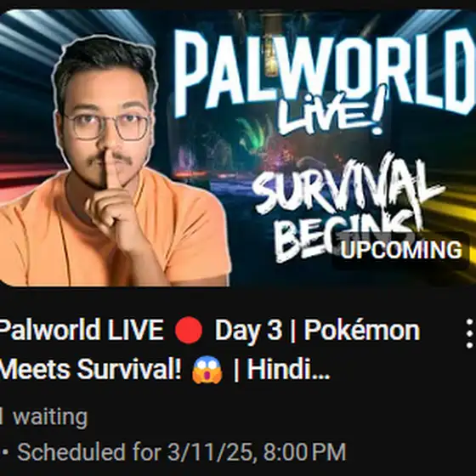Click the red circle live emoji in title

coord(189,330)
